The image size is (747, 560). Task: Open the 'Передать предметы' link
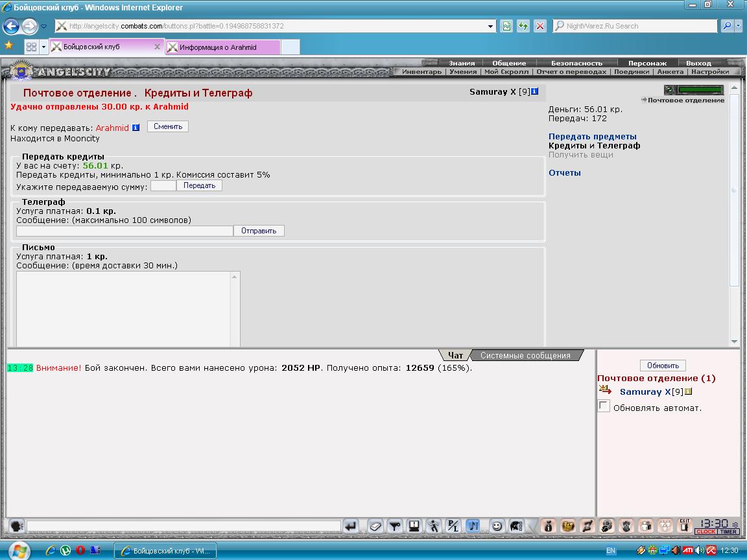(592, 136)
